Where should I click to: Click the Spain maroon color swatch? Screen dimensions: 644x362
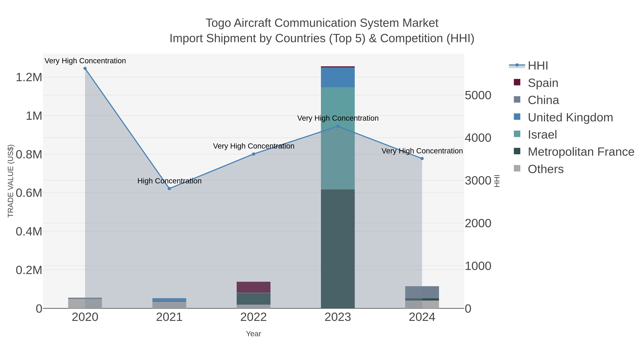click(517, 82)
